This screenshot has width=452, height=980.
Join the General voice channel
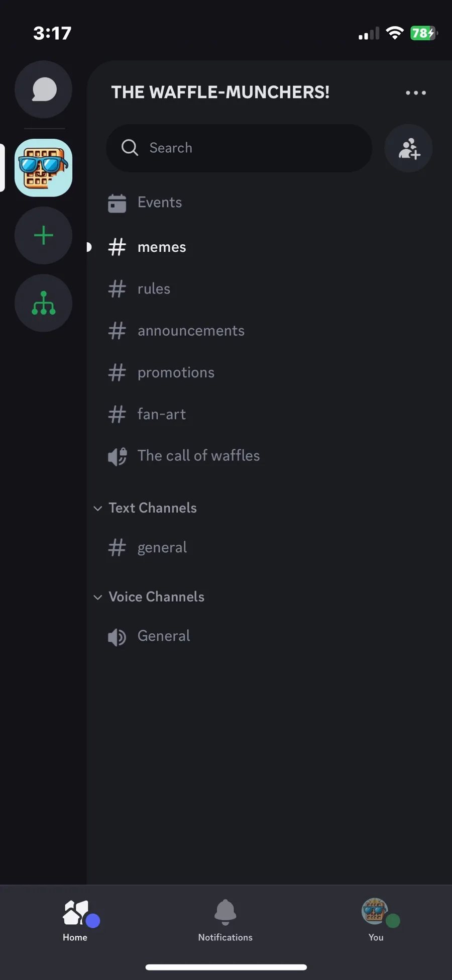tap(164, 636)
